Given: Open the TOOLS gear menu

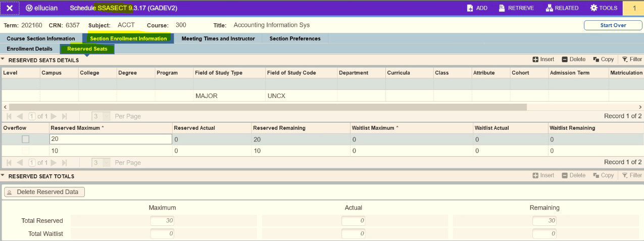Looking at the screenshot, I should coord(593,8).
